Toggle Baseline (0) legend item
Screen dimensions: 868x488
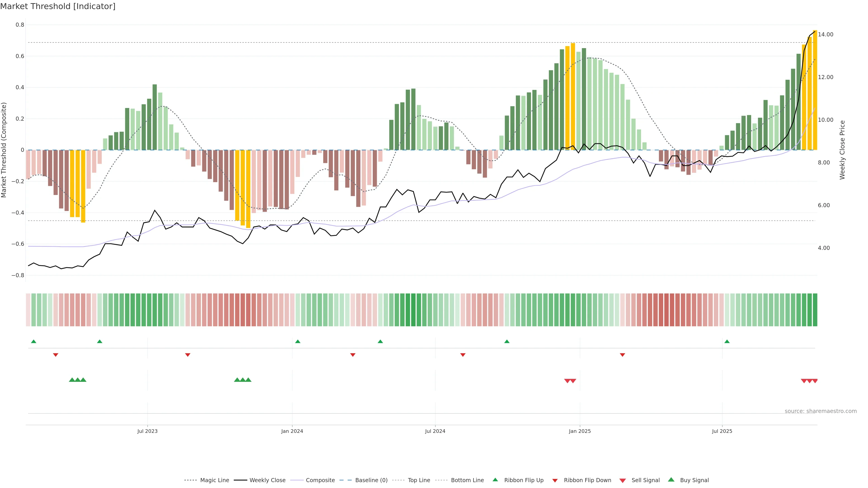tap(371, 480)
